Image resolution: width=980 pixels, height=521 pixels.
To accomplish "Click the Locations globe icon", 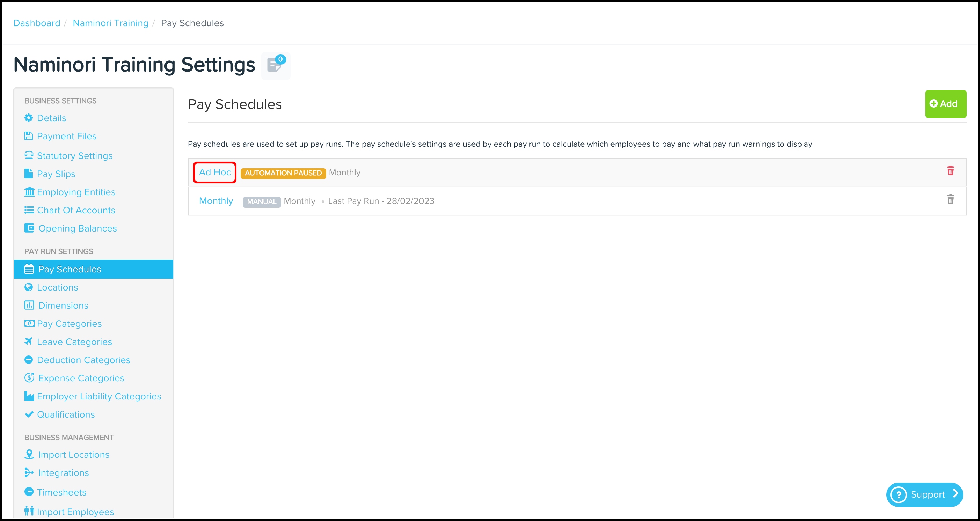I will (29, 287).
